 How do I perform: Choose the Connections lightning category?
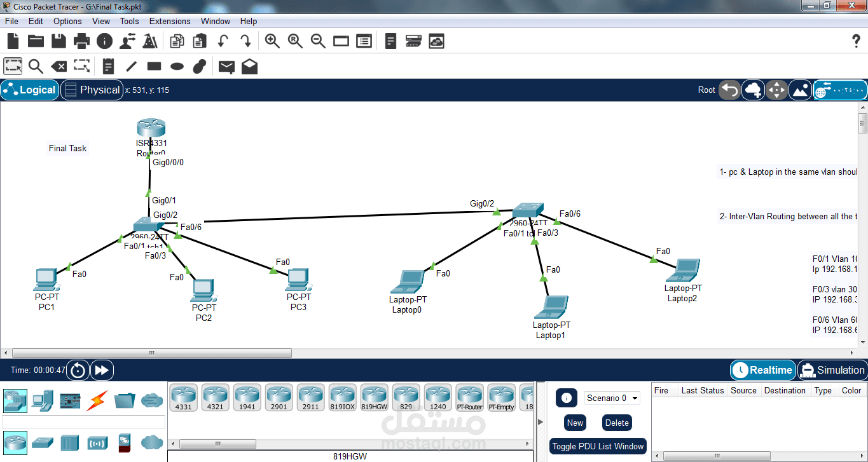[97, 400]
